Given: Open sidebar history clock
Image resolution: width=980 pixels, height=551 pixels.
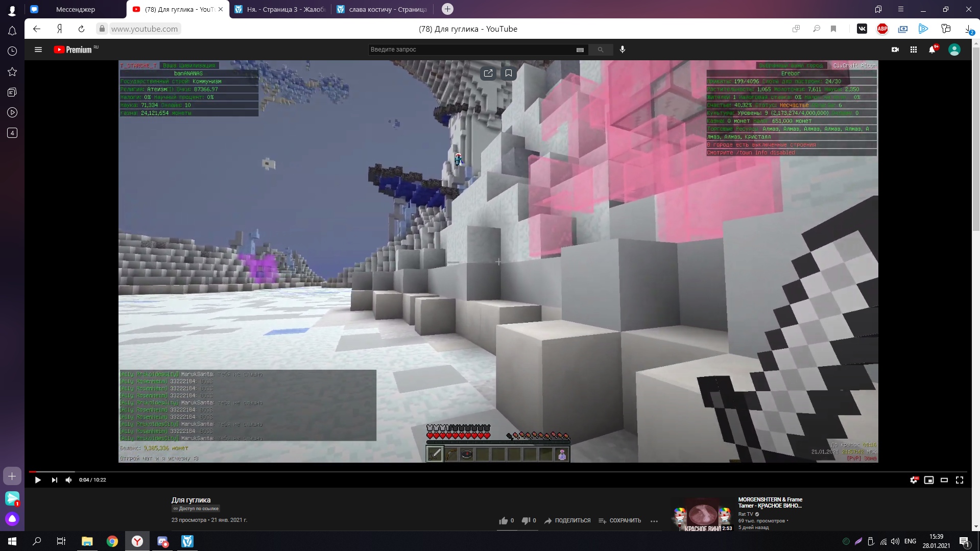Looking at the screenshot, I should pos(12,51).
